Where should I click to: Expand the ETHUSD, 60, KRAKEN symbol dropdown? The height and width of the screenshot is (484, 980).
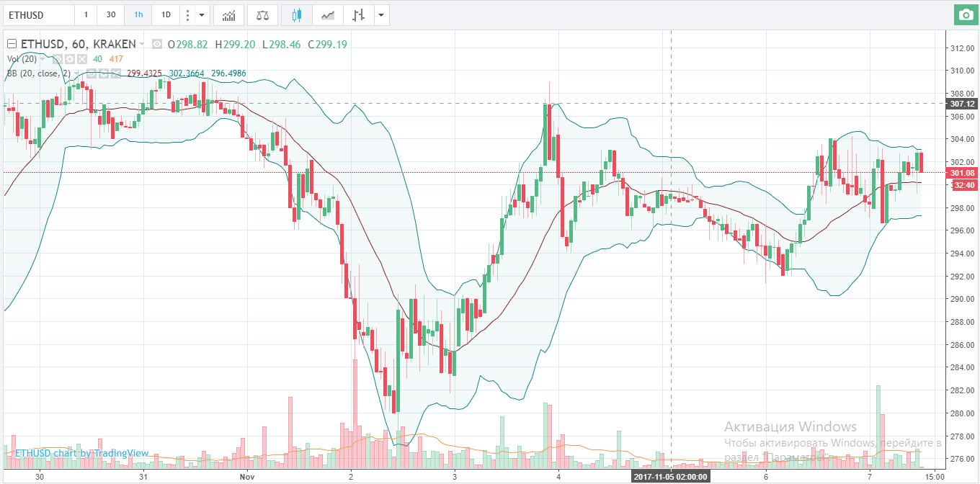coord(142,44)
